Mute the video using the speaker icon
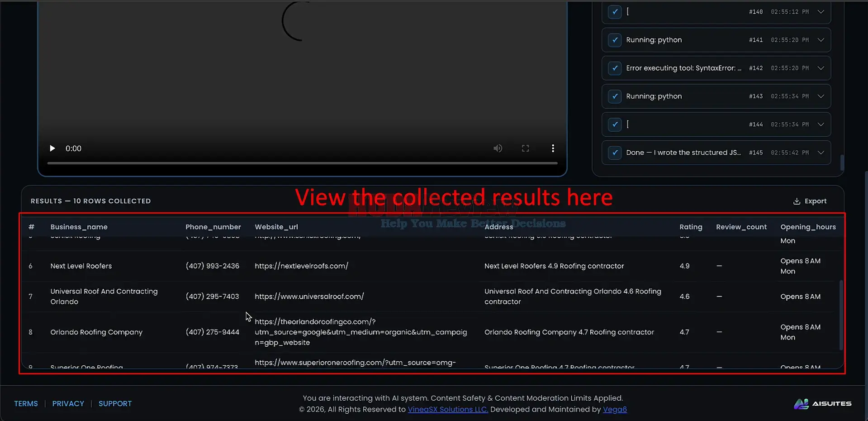The width and height of the screenshot is (868, 421). [498, 148]
